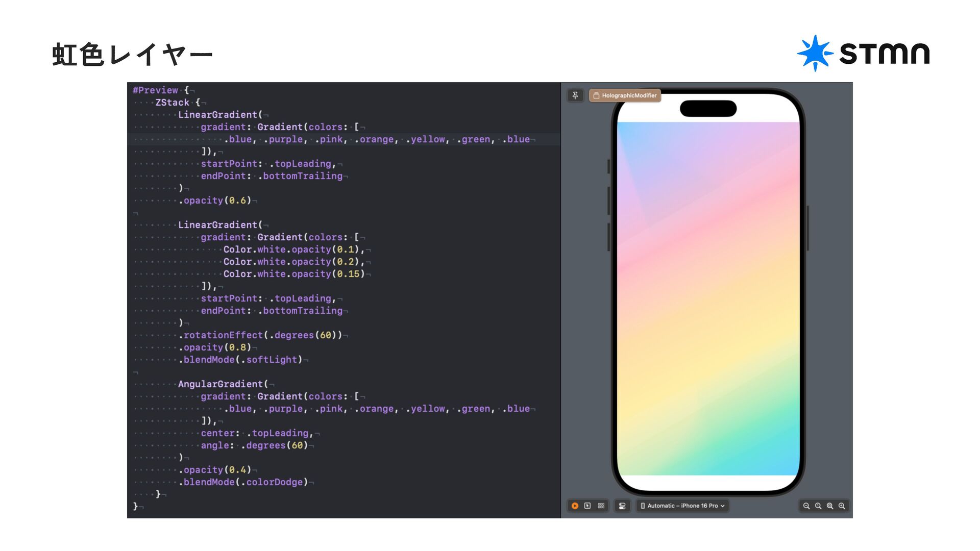Click center: .topLeading line
Image resolution: width=980 pixels, height=551 pixels.
(257, 433)
